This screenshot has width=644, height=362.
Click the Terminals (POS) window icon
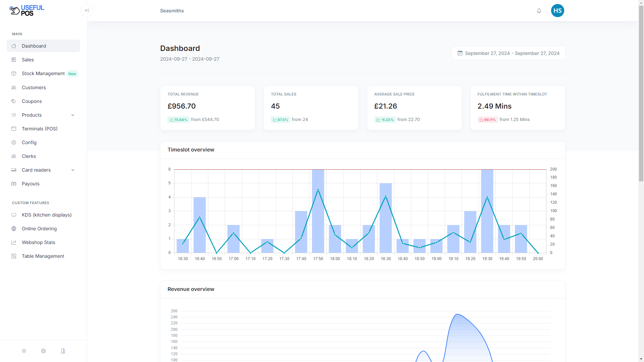tap(14, 129)
